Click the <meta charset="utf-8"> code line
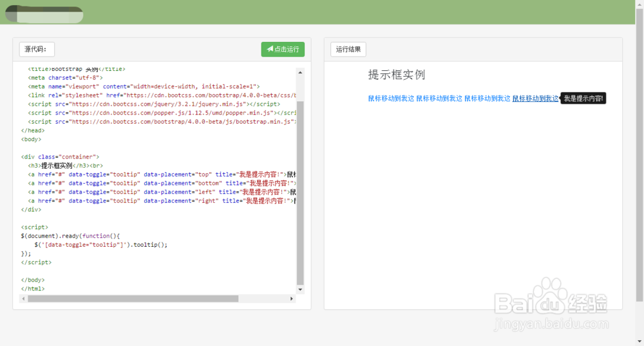The width and height of the screenshot is (644, 346). pyautogui.click(x=65, y=78)
